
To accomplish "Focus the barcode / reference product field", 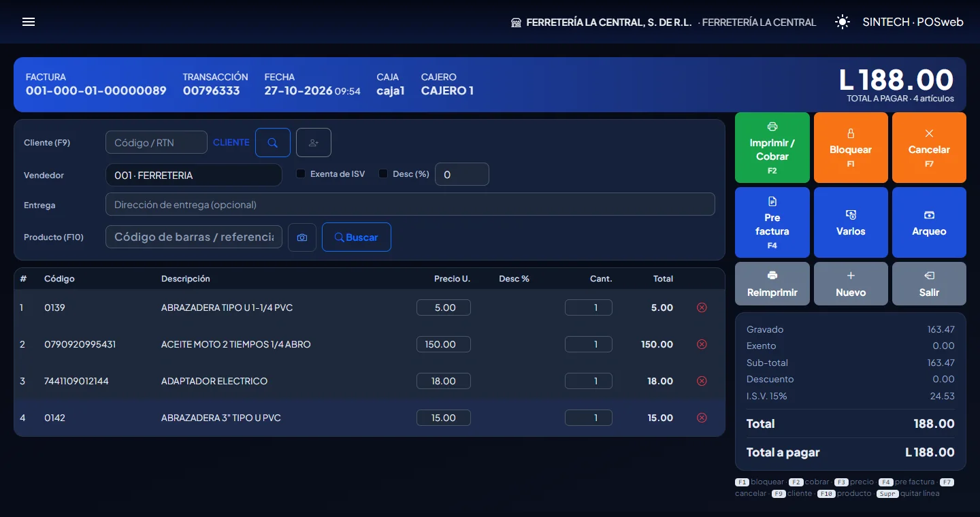I will [194, 237].
